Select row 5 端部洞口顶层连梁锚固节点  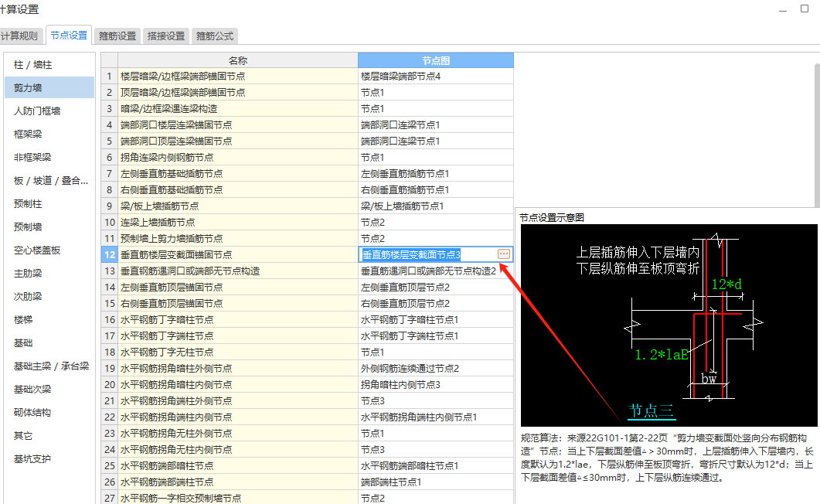click(238, 141)
